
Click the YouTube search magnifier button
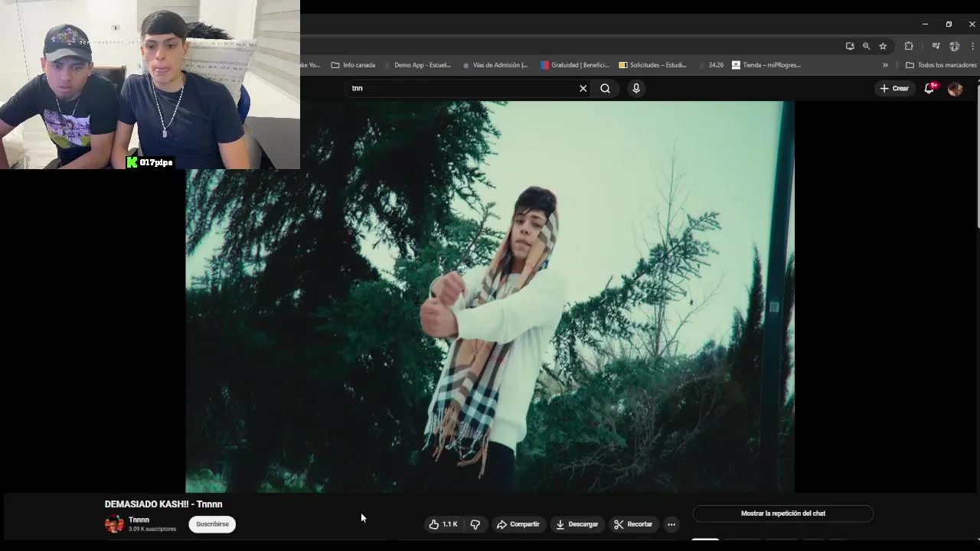[605, 88]
